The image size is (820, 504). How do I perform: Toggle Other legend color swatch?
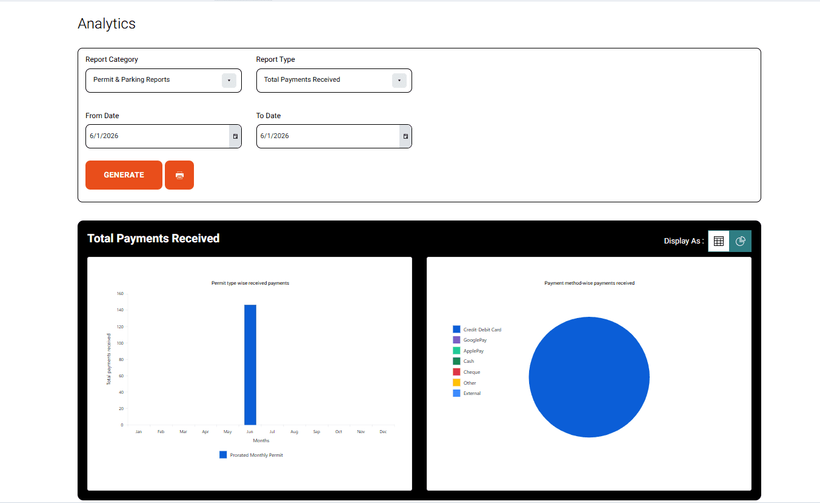(456, 383)
